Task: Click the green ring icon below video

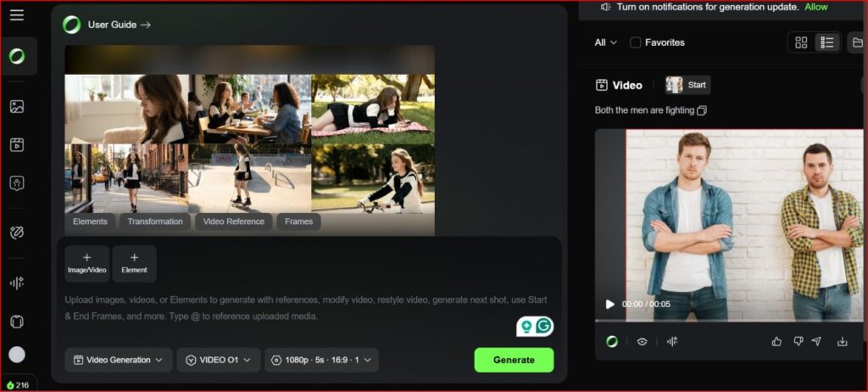Action: pyautogui.click(x=612, y=342)
